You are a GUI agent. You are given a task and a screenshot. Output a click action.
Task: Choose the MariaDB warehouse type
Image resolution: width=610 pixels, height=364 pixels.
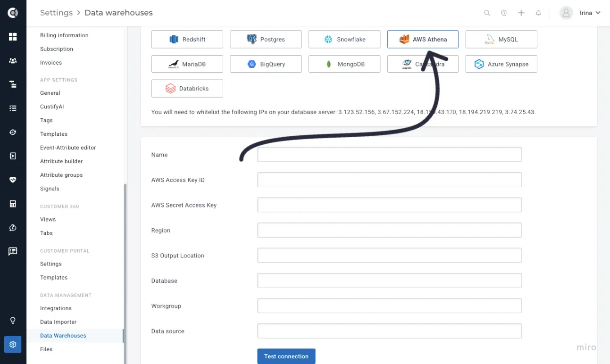[187, 64]
